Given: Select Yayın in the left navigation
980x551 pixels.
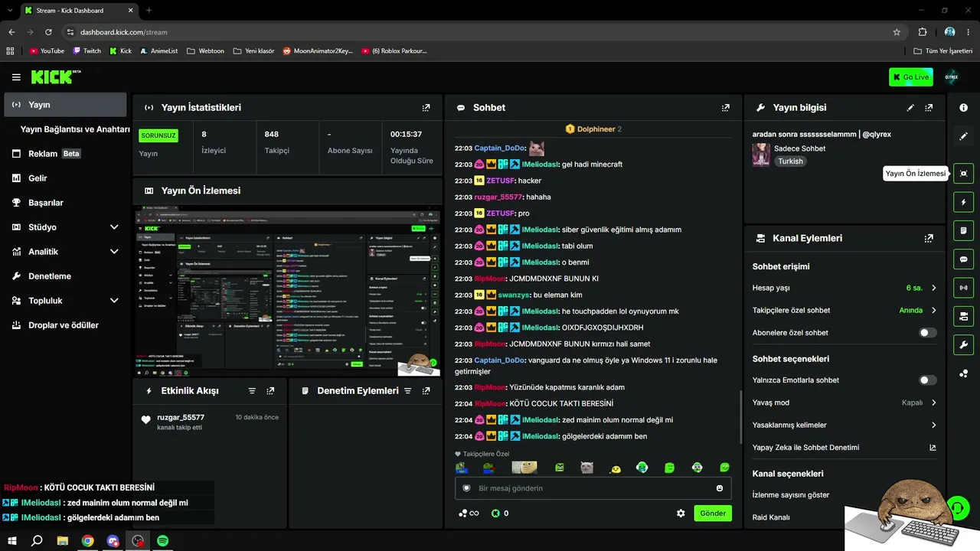Looking at the screenshot, I should [65, 105].
